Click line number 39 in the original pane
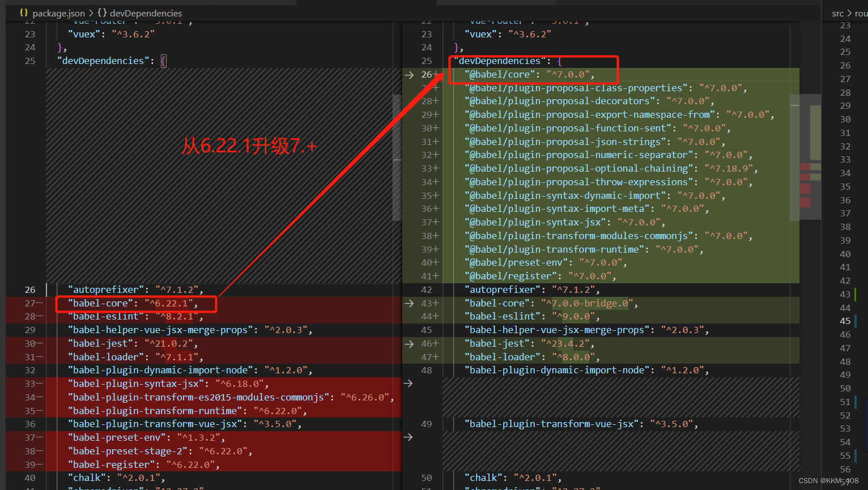Image resolution: width=868 pixels, height=490 pixels. pyautogui.click(x=30, y=465)
